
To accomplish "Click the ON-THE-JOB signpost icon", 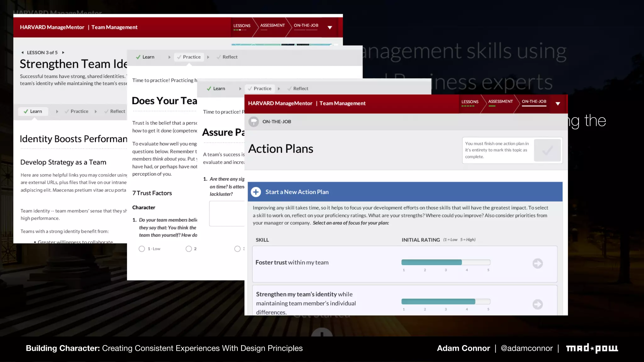I will (x=253, y=122).
